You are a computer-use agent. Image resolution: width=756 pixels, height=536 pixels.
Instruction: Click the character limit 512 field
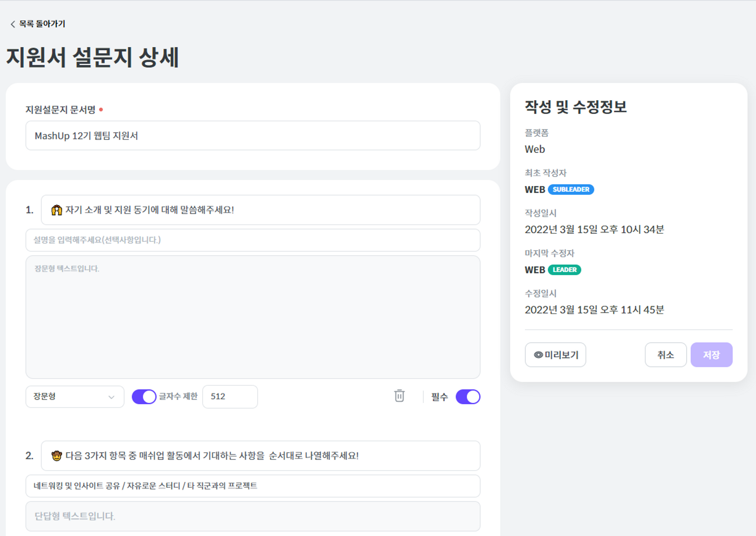click(230, 397)
